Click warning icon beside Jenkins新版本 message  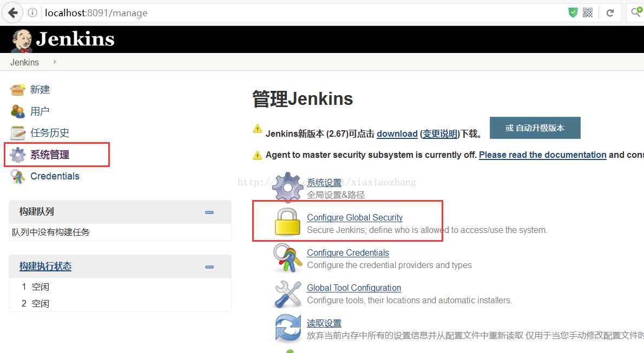[257, 129]
